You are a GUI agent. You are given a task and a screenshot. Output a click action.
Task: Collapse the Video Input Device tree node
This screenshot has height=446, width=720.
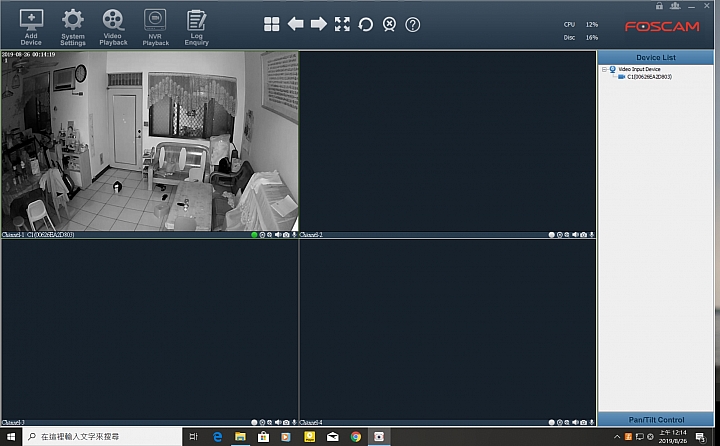tap(604, 69)
